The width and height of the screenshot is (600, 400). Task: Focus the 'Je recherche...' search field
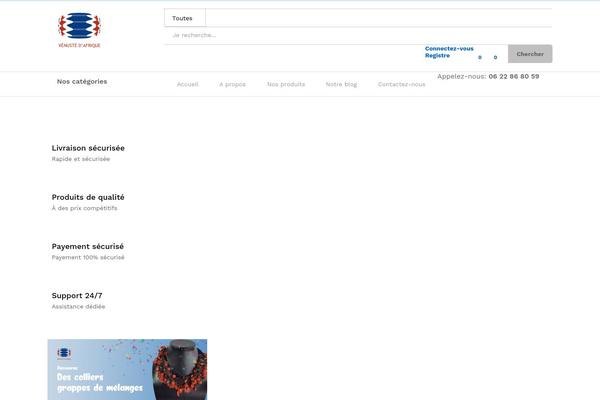358,35
